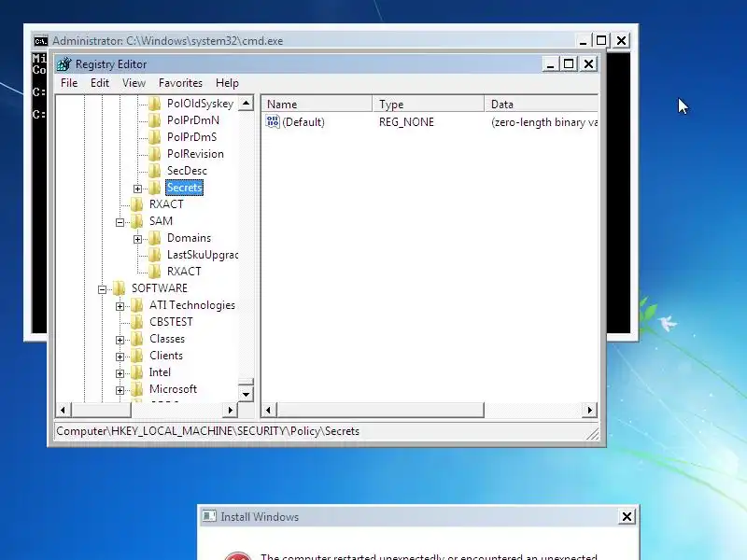Click the Clients folder icon

(136, 356)
